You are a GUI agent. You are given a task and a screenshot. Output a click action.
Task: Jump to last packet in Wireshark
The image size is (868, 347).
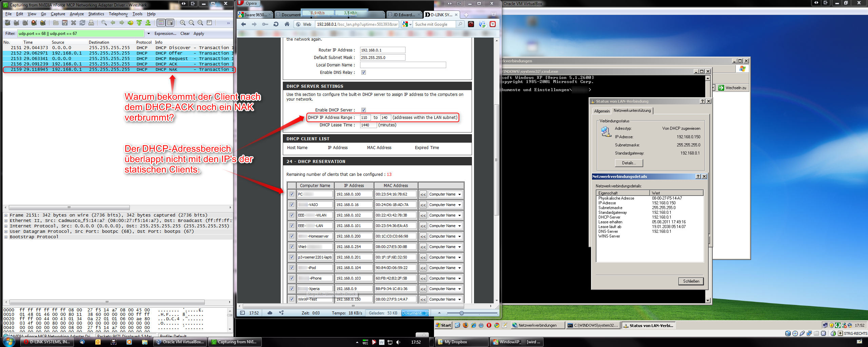click(148, 23)
